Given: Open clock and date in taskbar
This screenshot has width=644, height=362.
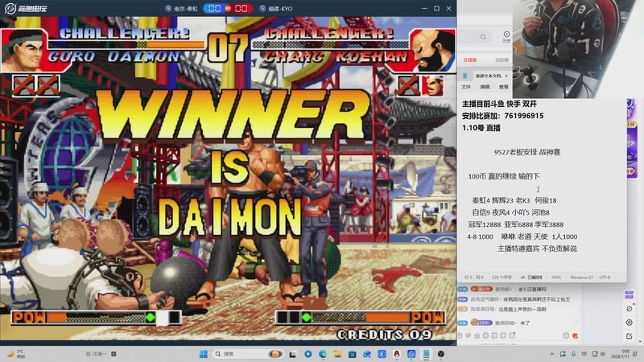Looking at the screenshot, I should point(620,354).
